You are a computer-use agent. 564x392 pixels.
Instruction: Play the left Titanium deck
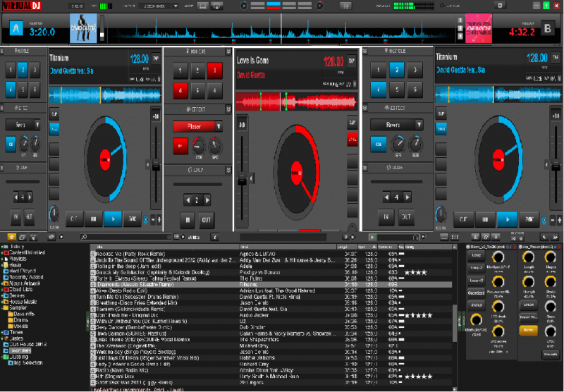pos(113,219)
